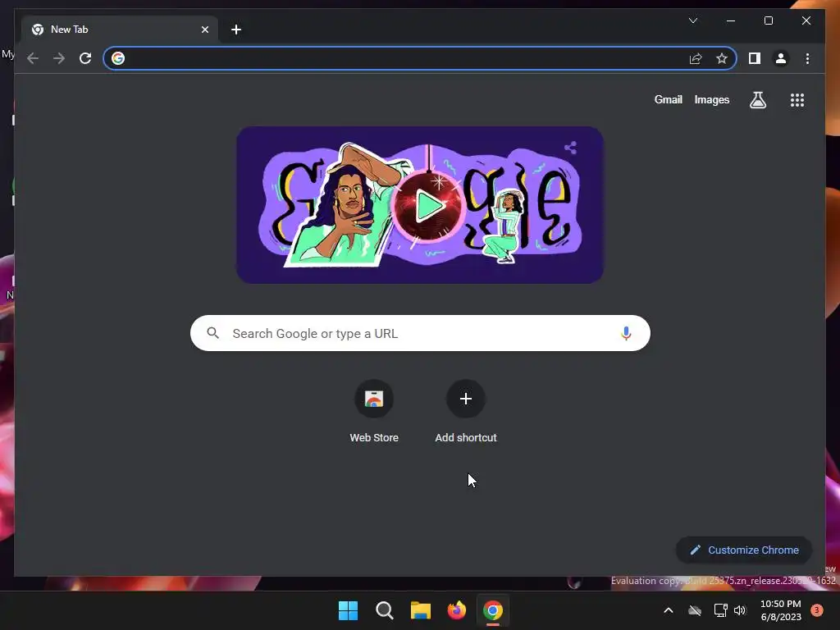Click Chrome icon in taskbar
This screenshot has height=630, width=840.
tap(493, 610)
